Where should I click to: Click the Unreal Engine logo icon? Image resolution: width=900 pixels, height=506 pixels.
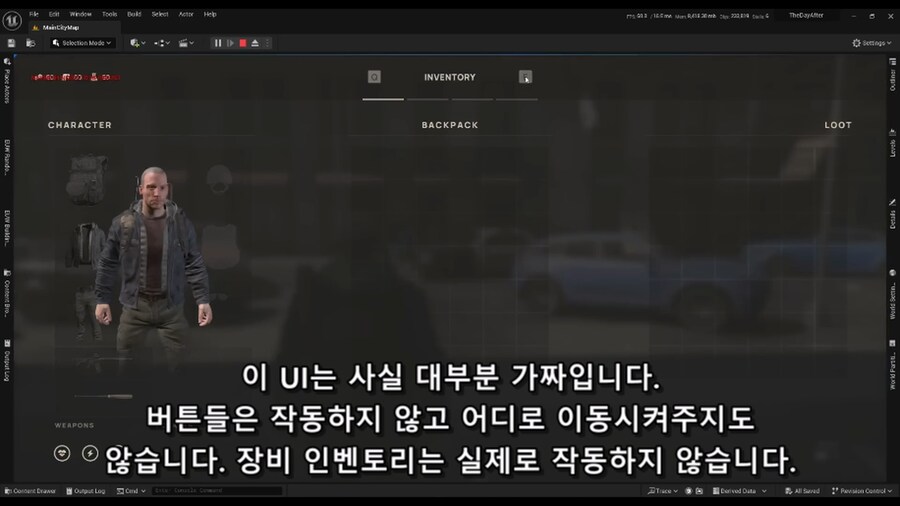(12, 21)
